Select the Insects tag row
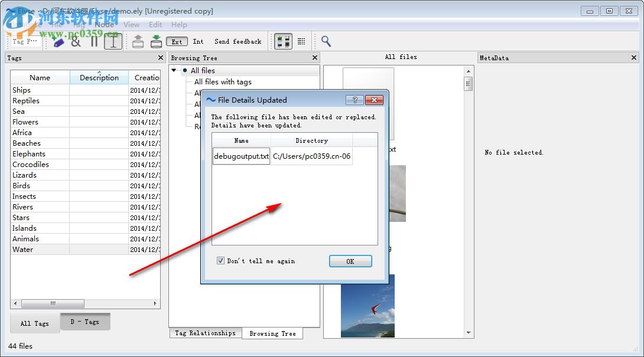Screen dimensions: 644x357 coord(86,196)
